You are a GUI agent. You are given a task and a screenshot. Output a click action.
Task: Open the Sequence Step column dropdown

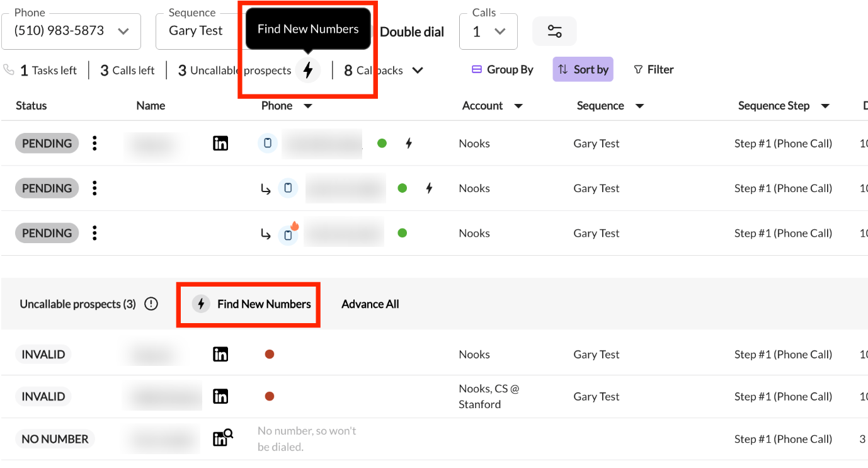click(825, 106)
